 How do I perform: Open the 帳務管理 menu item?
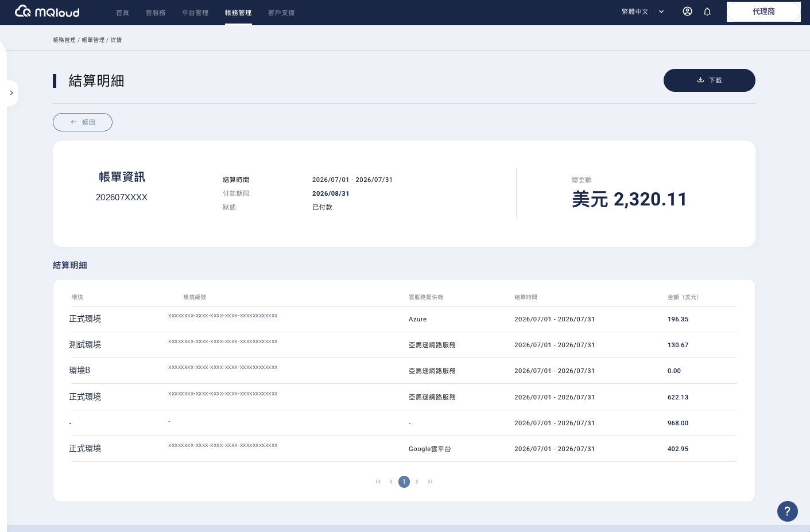click(238, 13)
